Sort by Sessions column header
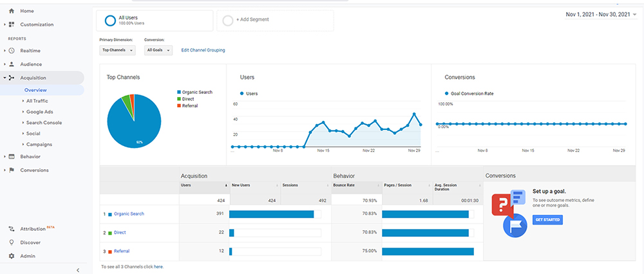 (305, 187)
